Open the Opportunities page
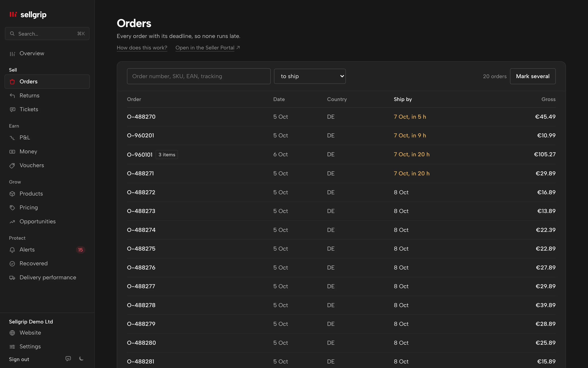Screen dimensions: 588x368 tap(47, 222)
